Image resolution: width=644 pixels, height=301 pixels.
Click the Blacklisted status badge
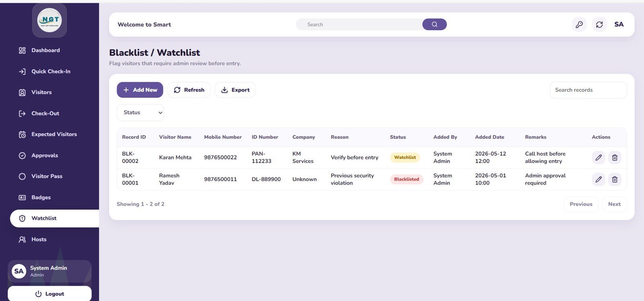[x=407, y=179]
